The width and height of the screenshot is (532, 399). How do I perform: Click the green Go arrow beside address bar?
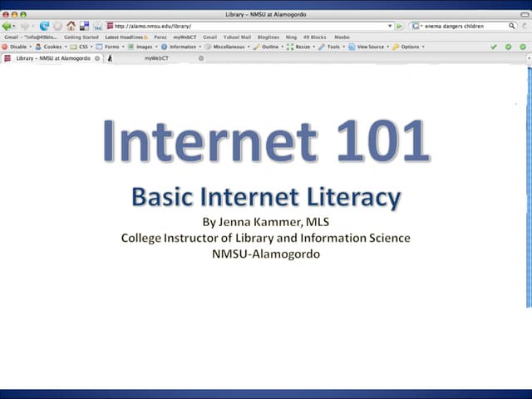pyautogui.click(x=400, y=26)
